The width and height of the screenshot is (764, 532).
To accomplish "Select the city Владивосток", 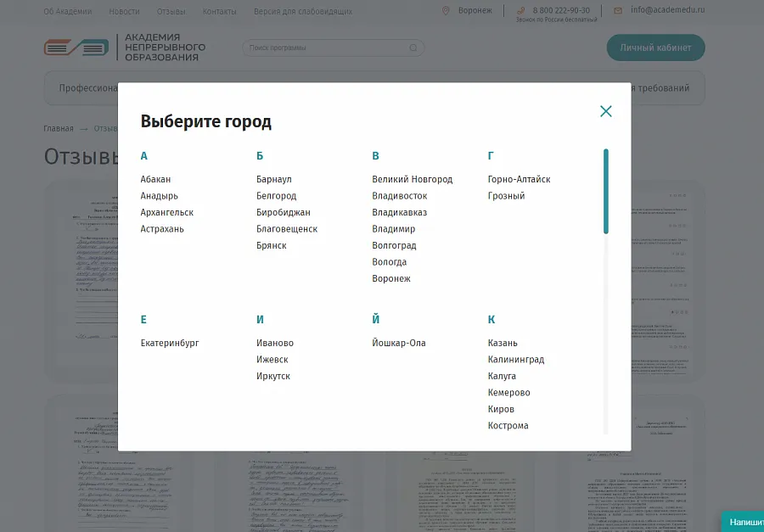I will 400,196.
